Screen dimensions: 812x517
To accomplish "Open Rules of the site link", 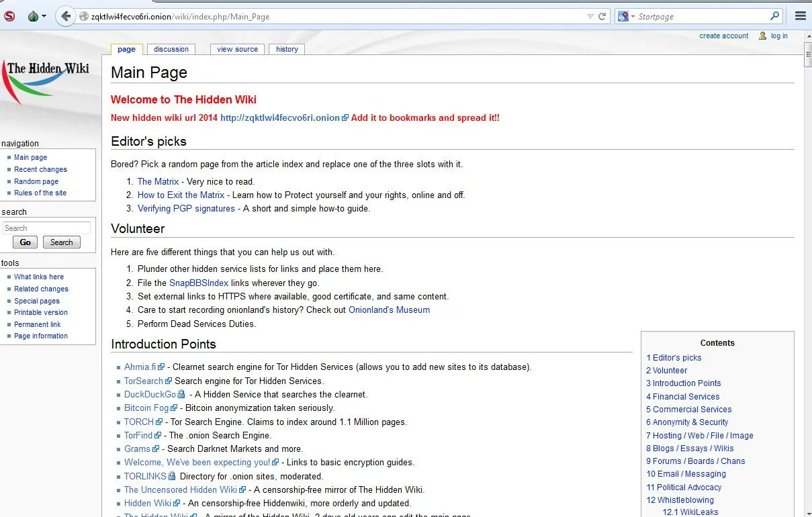I will coord(40,193).
